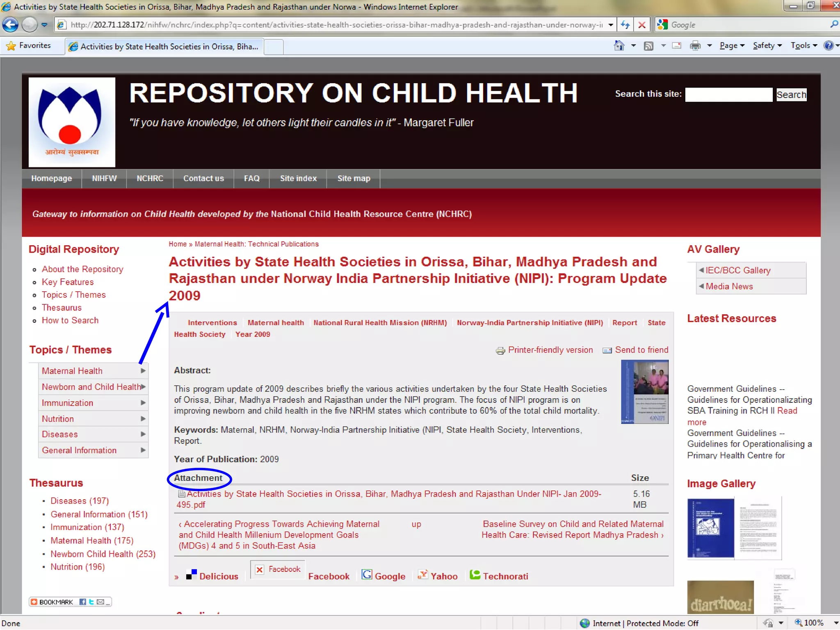Open the Printer-friendly version link
The width and height of the screenshot is (840, 630).
[x=550, y=350]
